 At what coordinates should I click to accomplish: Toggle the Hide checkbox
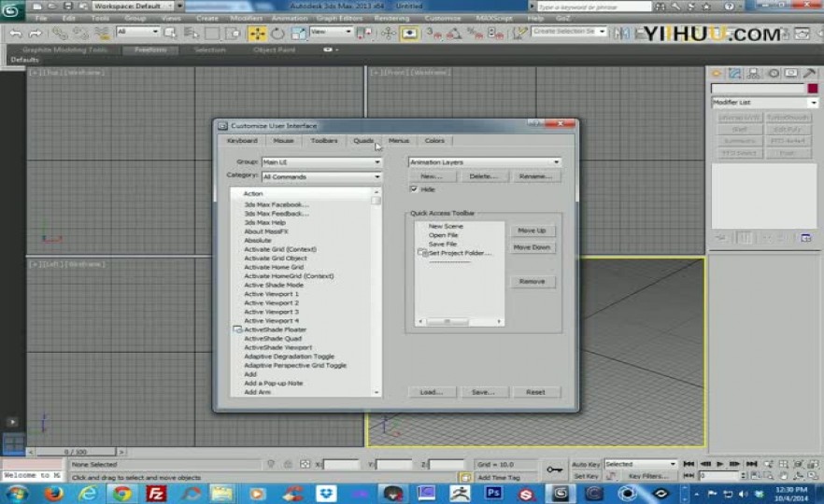414,189
